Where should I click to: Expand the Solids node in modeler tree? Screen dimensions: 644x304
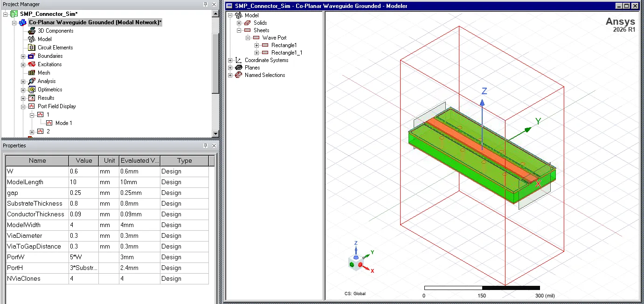pos(239,23)
